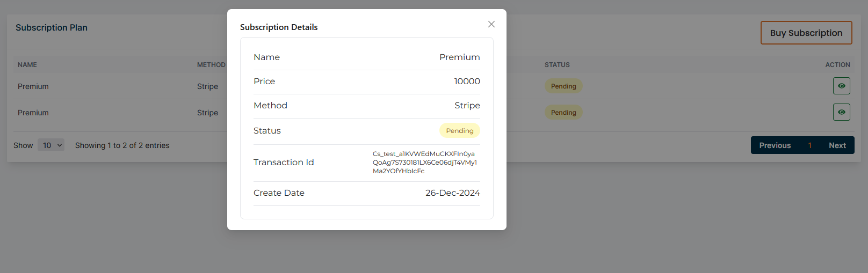
Task: Click the ACTION column header
Action: pyautogui.click(x=837, y=65)
